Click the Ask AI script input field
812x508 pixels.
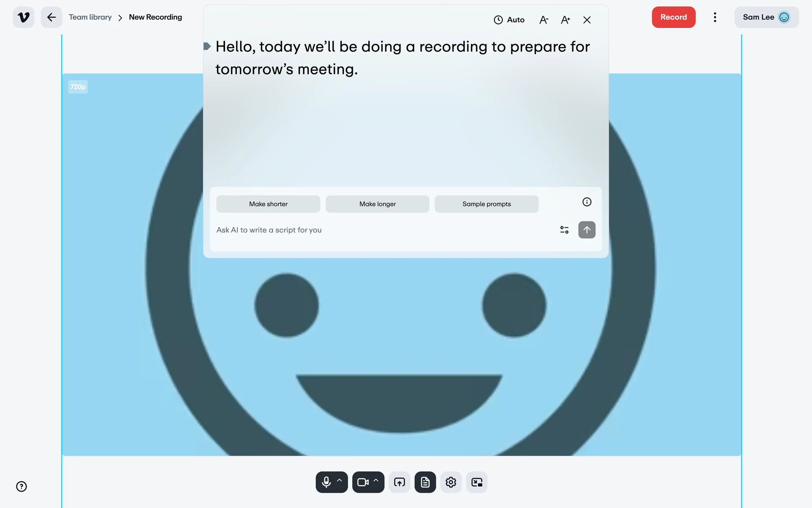(x=381, y=230)
